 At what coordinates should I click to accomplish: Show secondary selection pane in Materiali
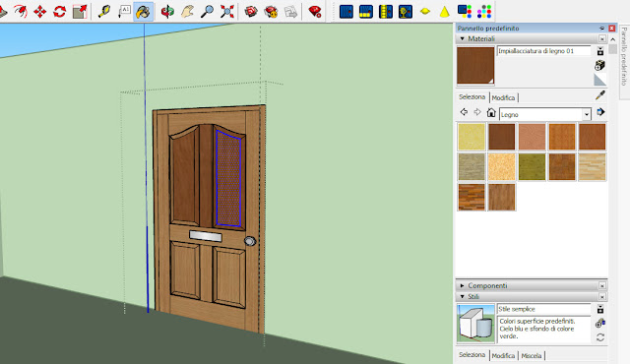600,51
